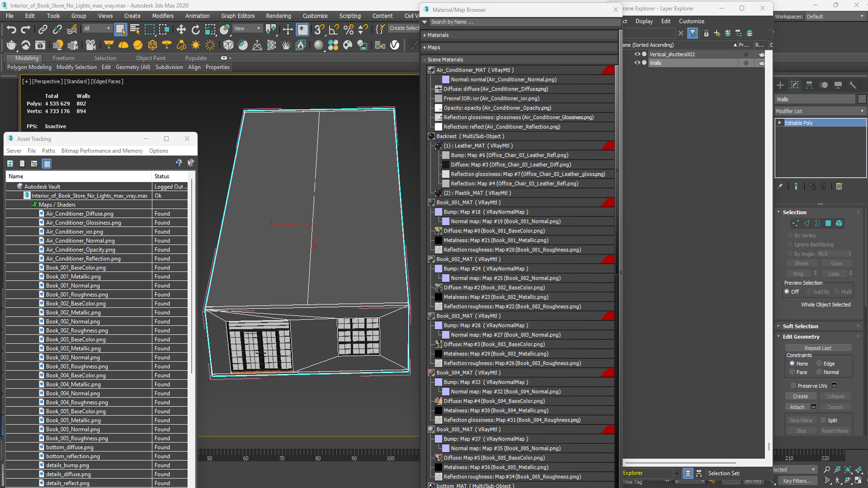Image resolution: width=868 pixels, height=488 pixels.
Task: Click the lock icon in Scene Explorer toolbar
Action: click(706, 33)
